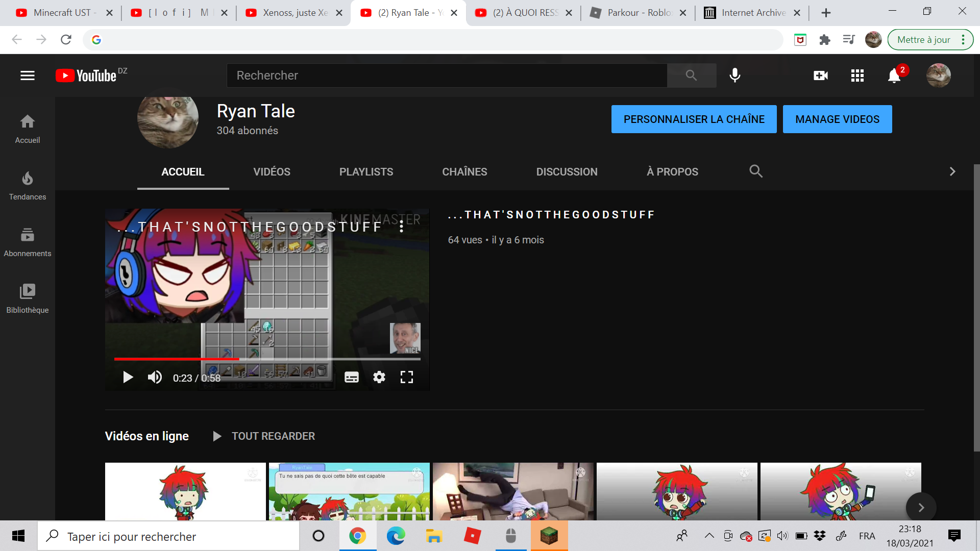980x551 pixels.
Task: Open the YouTube hamburger guide menu
Action: pyautogui.click(x=28, y=76)
